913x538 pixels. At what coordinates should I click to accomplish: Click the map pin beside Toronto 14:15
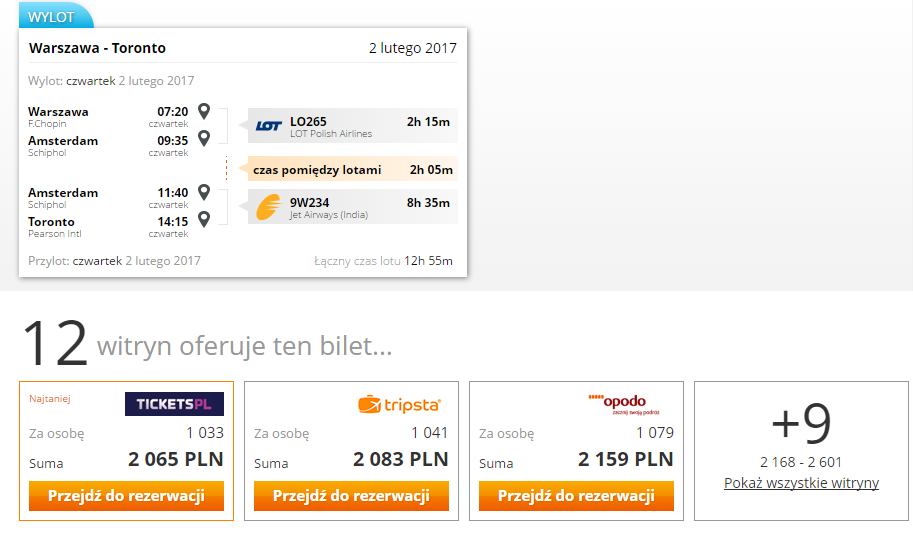pos(204,219)
